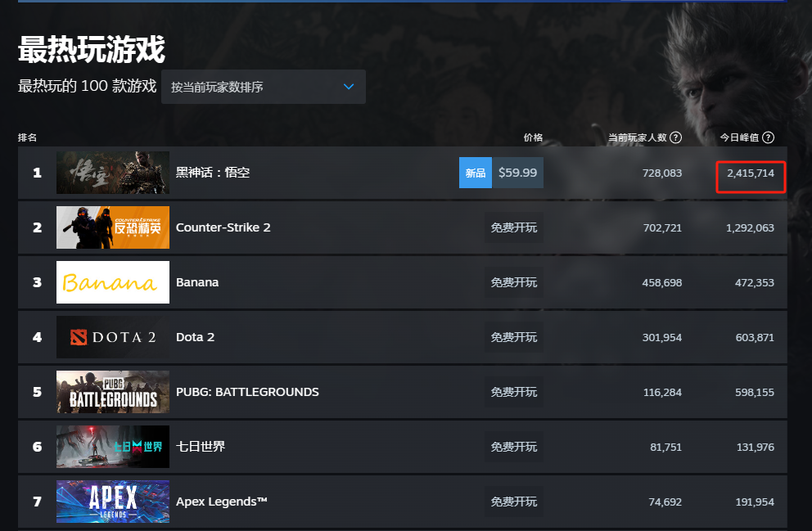Viewport: 812px width, 531px height.
Task: Click rank number 6
Action: coord(38,448)
